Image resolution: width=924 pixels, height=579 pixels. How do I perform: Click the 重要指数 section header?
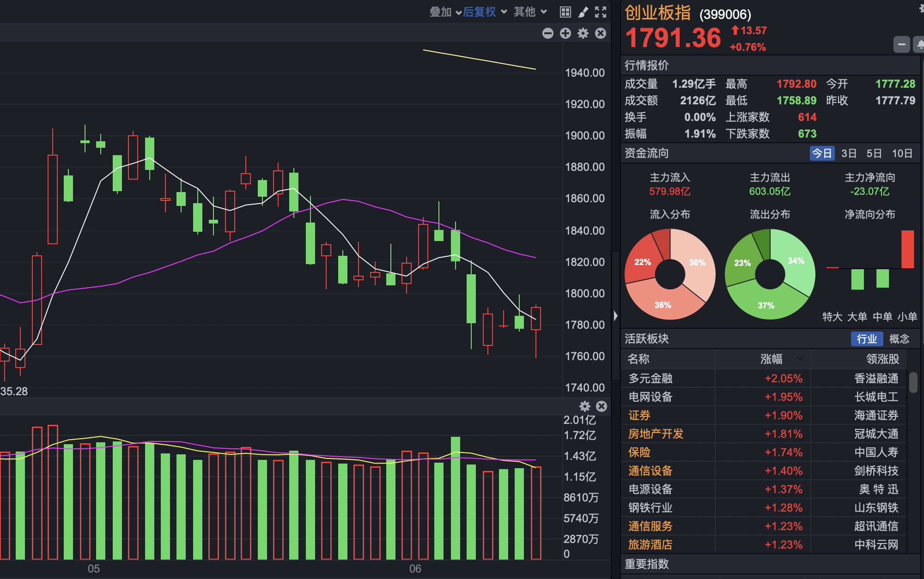pyautogui.click(x=647, y=564)
